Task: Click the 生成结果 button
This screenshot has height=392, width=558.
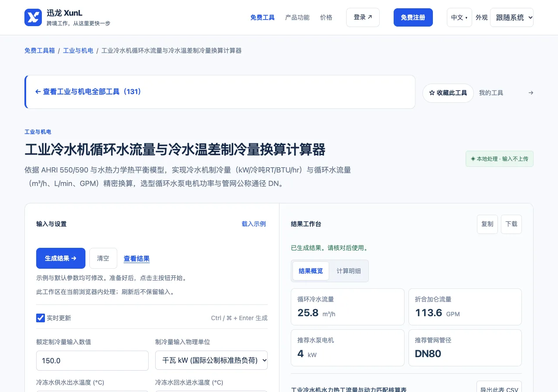Action: [61, 258]
